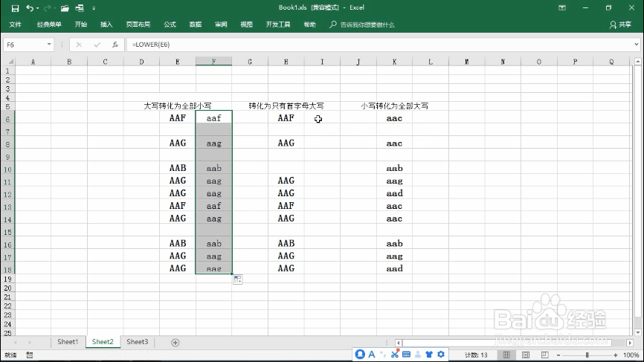Select cell E10 containing AAB
Screen dimensions: 644x362
click(x=178, y=168)
